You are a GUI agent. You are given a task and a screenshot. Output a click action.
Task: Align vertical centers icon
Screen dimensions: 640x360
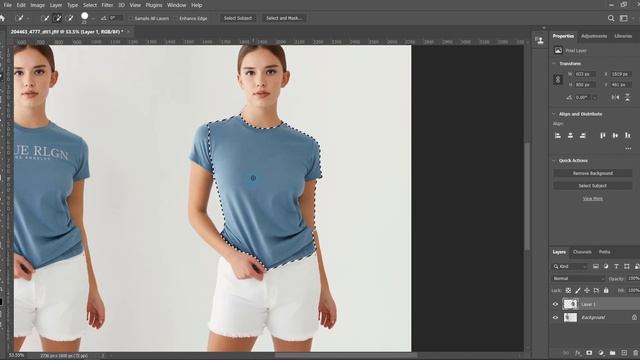tap(615, 136)
